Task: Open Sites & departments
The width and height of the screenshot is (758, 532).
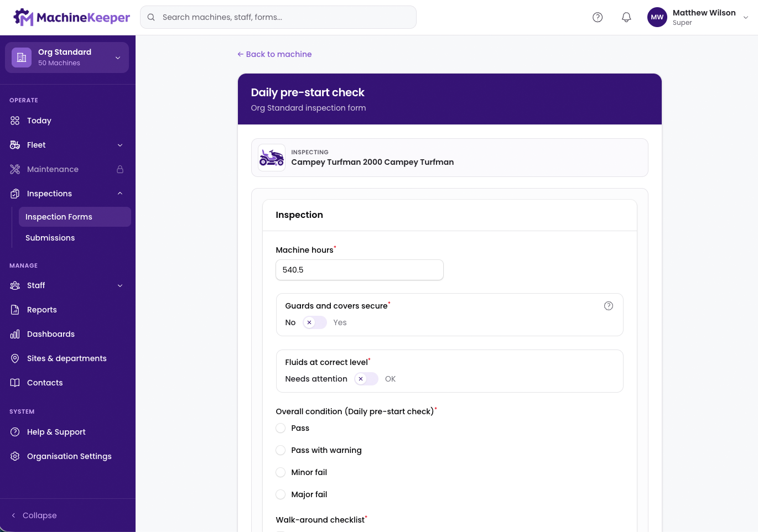Action: point(67,358)
